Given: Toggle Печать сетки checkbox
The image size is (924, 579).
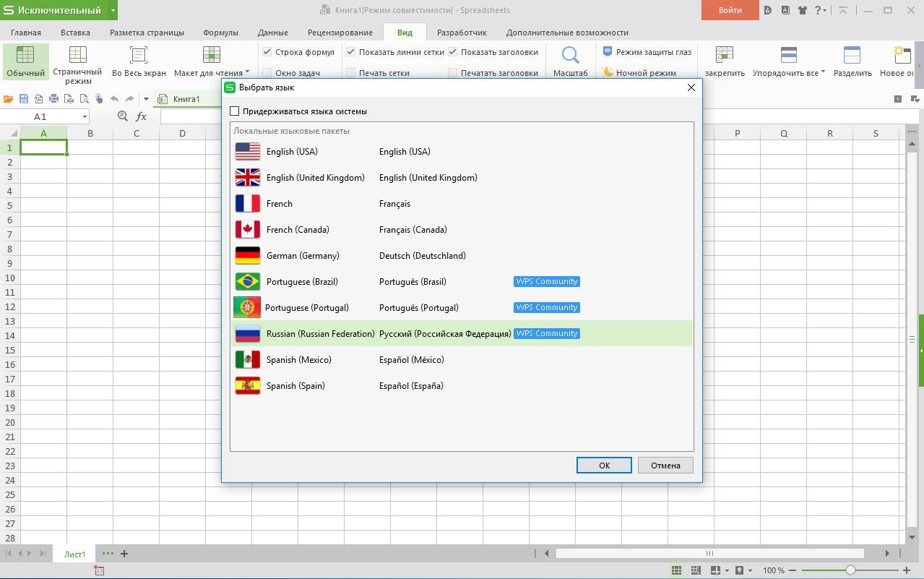Looking at the screenshot, I should [350, 73].
